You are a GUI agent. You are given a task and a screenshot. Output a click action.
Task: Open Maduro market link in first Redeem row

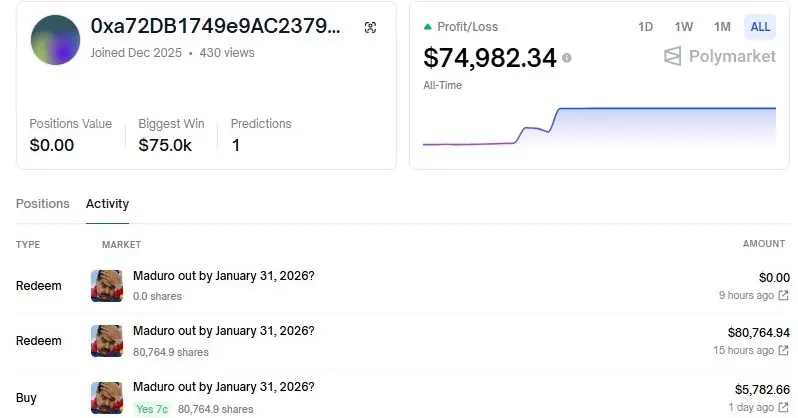click(x=224, y=276)
